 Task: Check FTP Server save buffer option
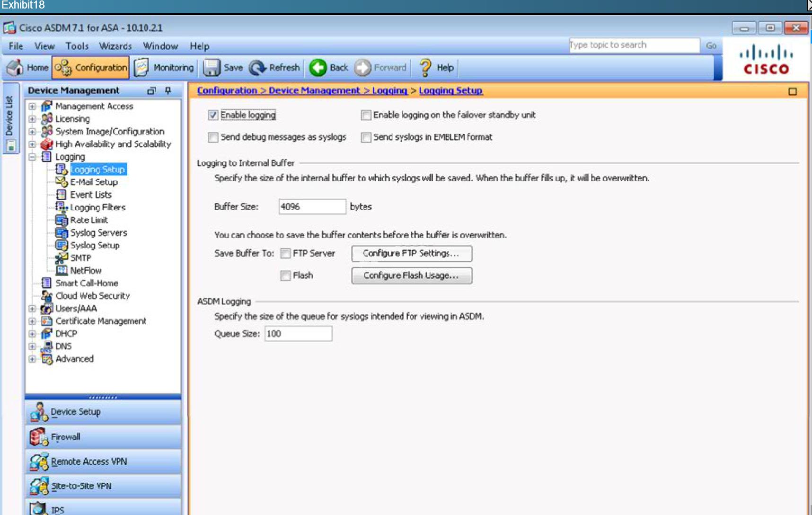285,254
